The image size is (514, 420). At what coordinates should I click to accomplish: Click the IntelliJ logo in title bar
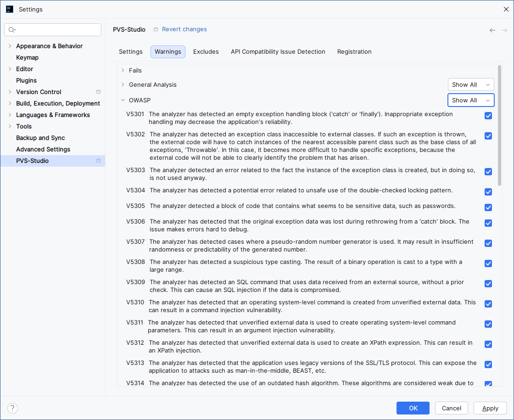tap(10, 9)
